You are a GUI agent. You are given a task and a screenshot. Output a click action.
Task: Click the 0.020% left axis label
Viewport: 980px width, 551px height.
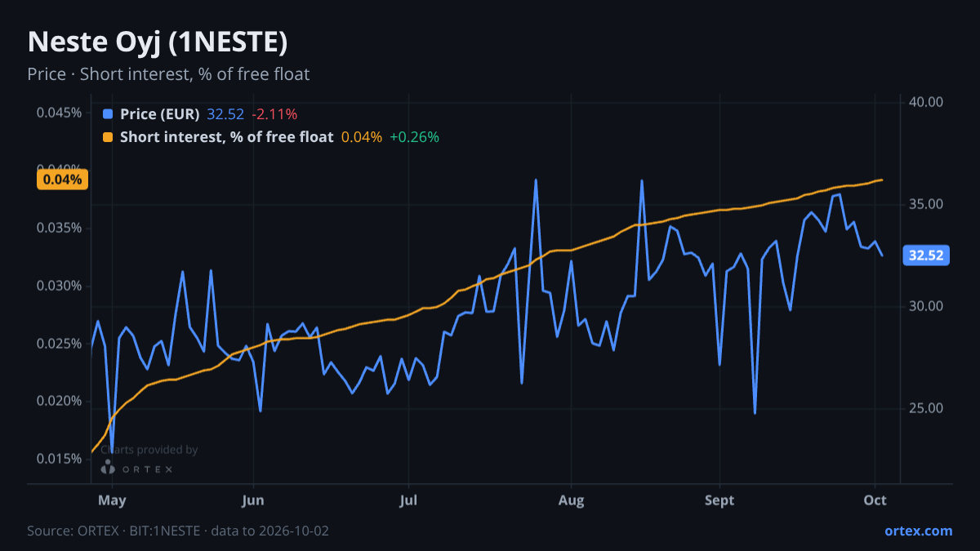pyautogui.click(x=59, y=401)
